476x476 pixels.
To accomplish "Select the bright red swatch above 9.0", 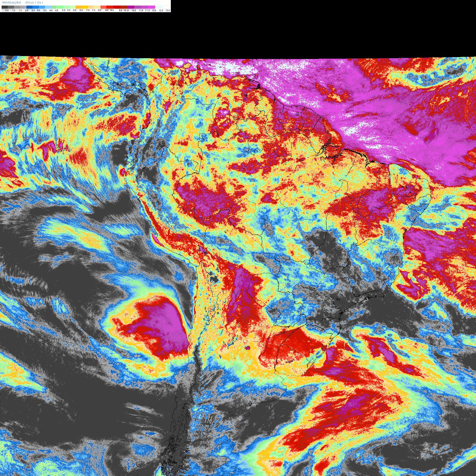I will (110, 7).
